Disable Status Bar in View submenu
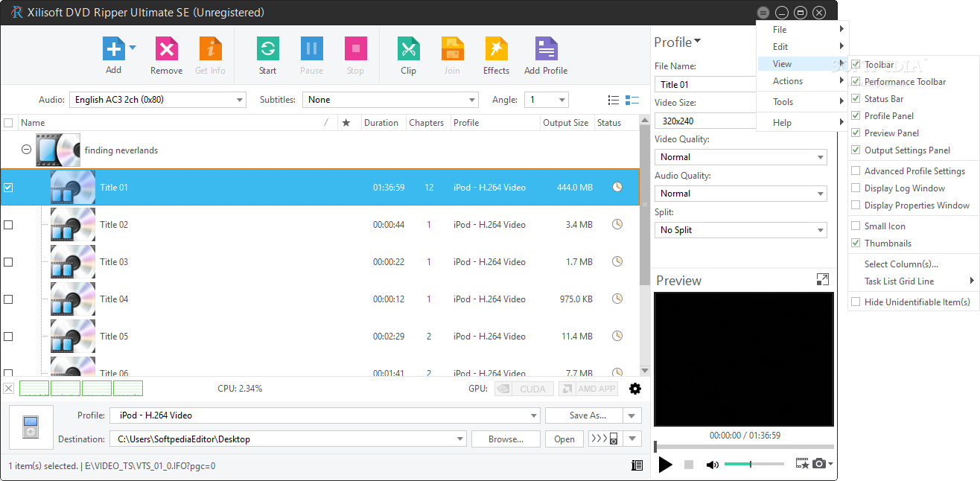 click(913, 99)
